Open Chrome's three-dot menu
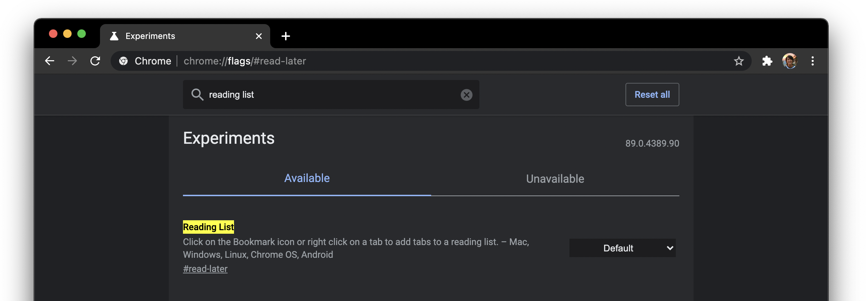 [x=813, y=61]
